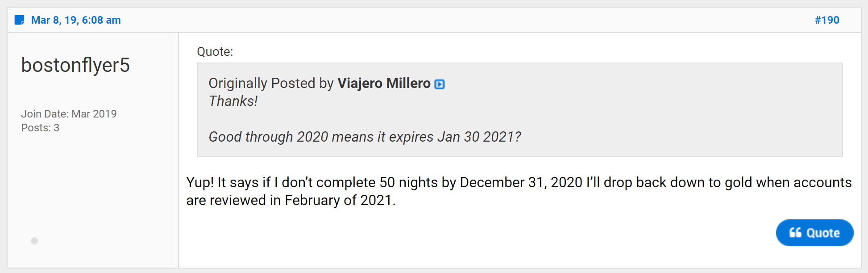The width and height of the screenshot is (868, 273).
Task: Open the #190 post permalink
Action: coord(826,20)
